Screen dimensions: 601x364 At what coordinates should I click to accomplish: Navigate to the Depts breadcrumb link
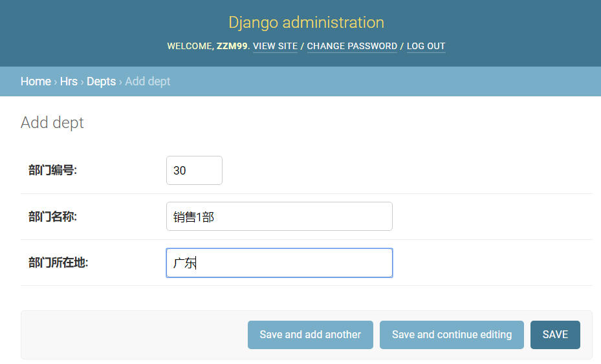point(101,81)
